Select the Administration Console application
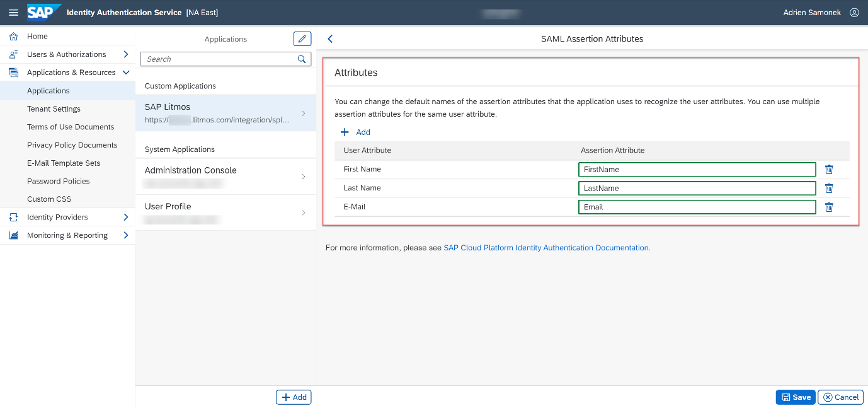 point(226,177)
